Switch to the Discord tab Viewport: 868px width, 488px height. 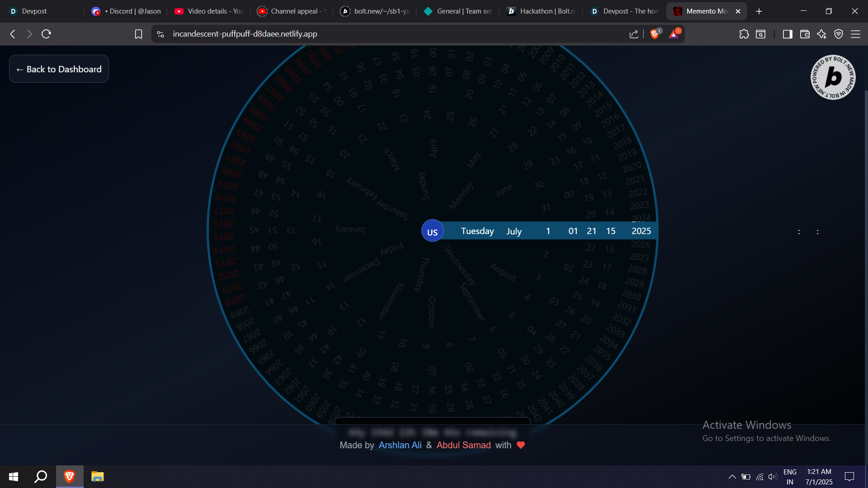click(127, 11)
